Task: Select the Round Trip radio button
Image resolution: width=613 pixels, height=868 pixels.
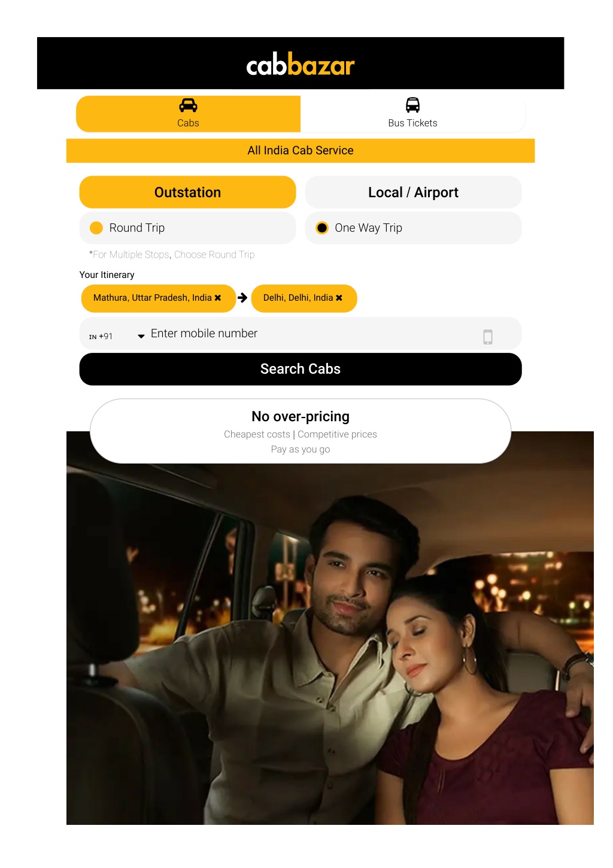Action: pyautogui.click(x=96, y=228)
